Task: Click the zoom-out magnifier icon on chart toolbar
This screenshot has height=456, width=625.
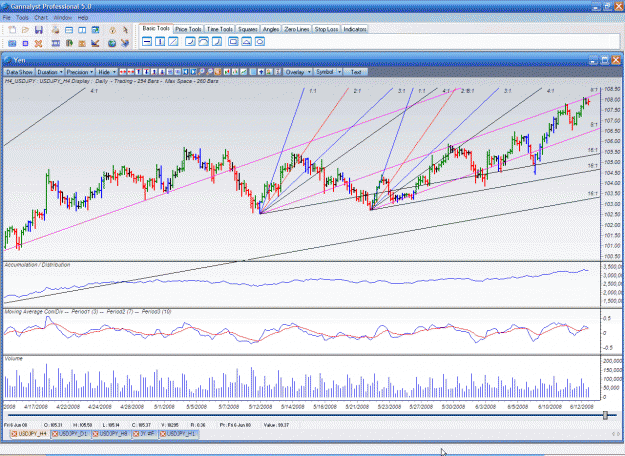Action: click(x=210, y=72)
